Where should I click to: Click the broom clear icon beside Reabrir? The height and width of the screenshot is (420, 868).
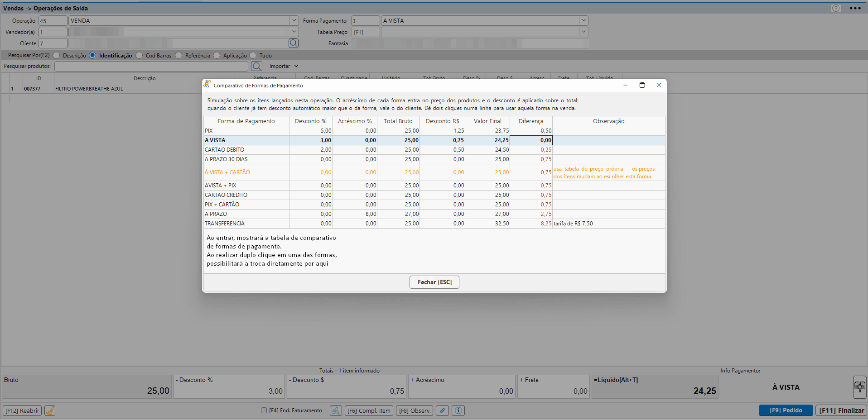point(50,410)
